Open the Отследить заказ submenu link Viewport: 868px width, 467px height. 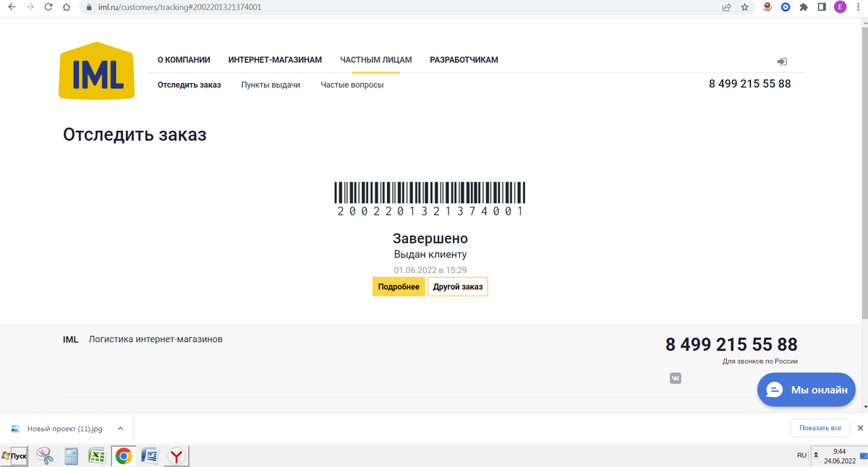(190, 85)
